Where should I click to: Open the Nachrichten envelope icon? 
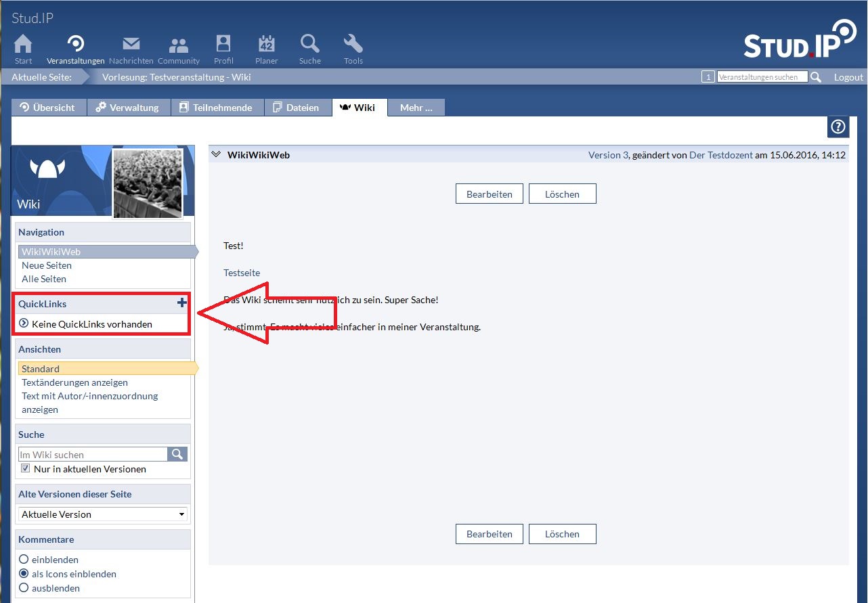(x=131, y=45)
